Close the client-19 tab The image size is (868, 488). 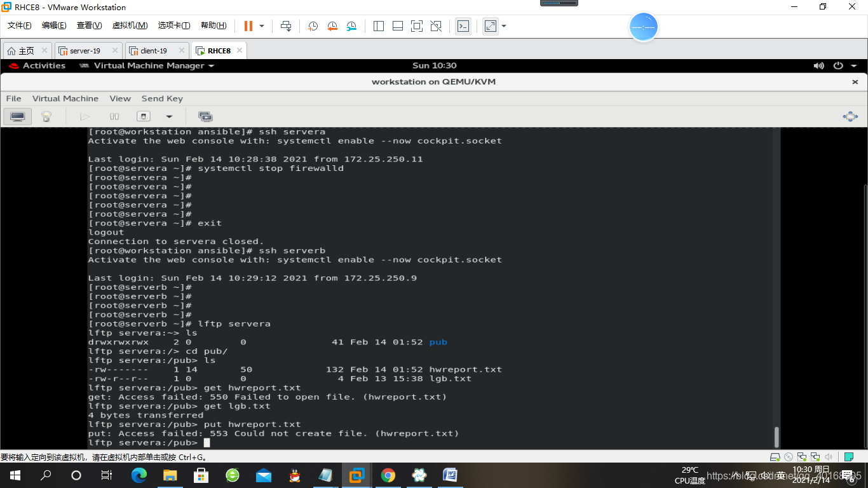pos(182,51)
